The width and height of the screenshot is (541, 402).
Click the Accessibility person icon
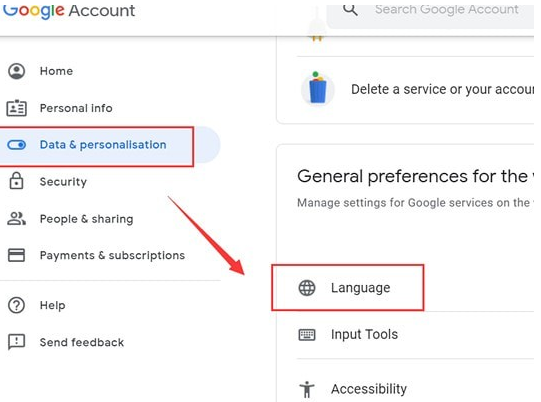pyautogui.click(x=307, y=390)
